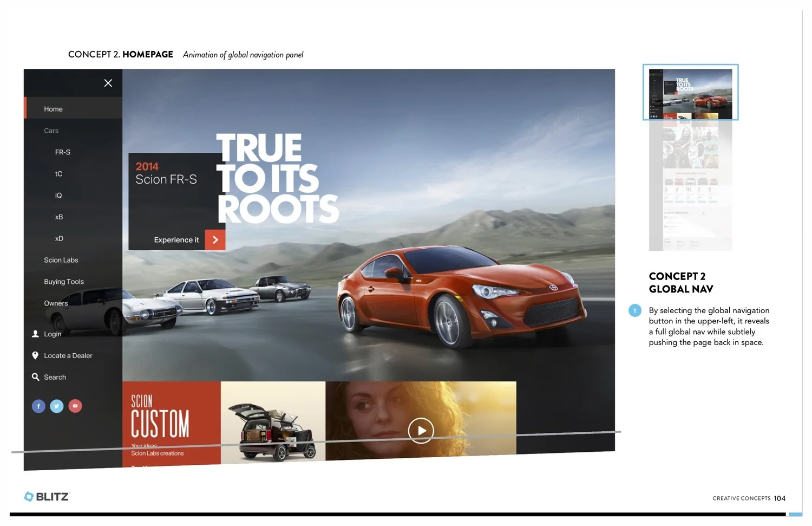This screenshot has width=812, height=526.
Task: Open Buying Tools in the side nav
Action: coord(64,282)
